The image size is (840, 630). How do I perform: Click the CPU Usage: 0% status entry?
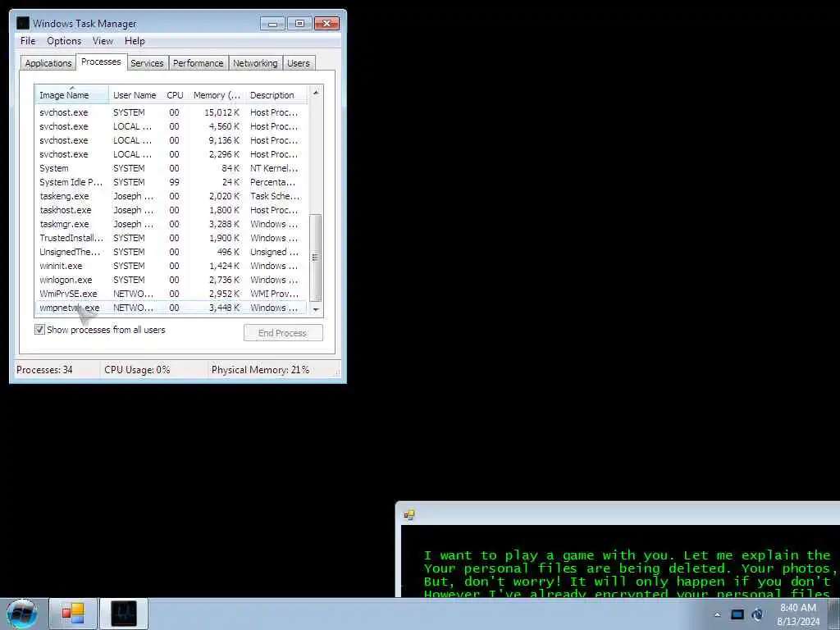click(x=137, y=370)
